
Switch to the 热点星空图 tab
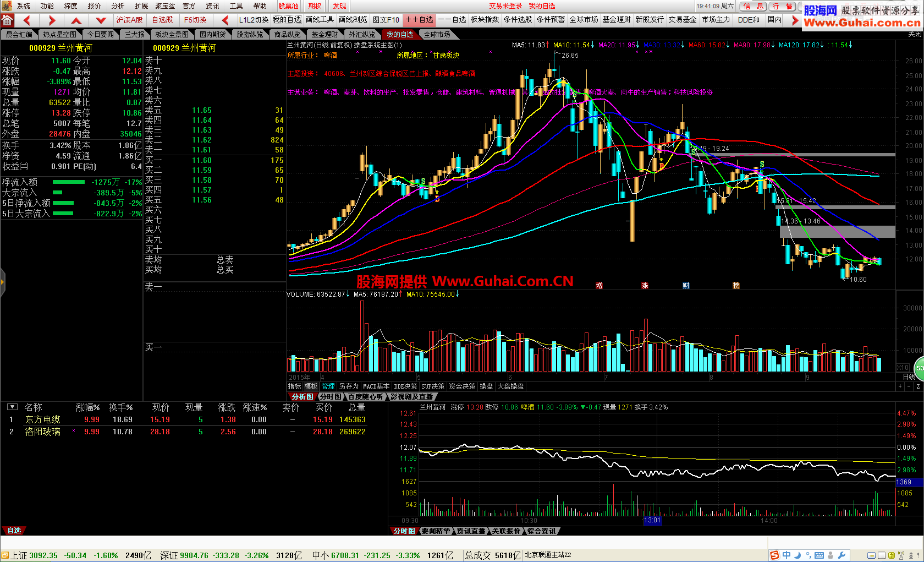coord(59,35)
